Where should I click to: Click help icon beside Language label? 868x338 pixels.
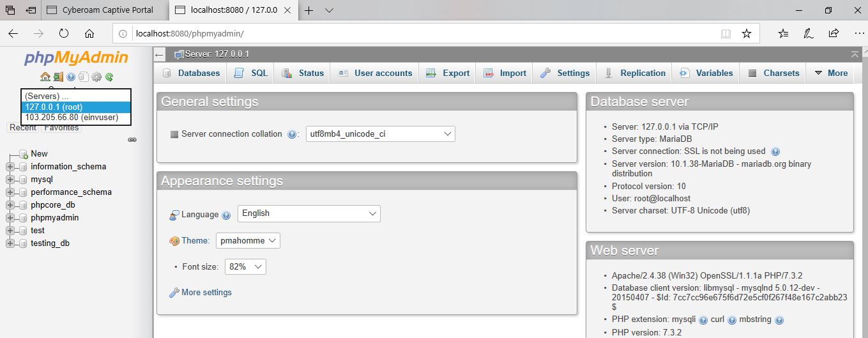point(226,215)
